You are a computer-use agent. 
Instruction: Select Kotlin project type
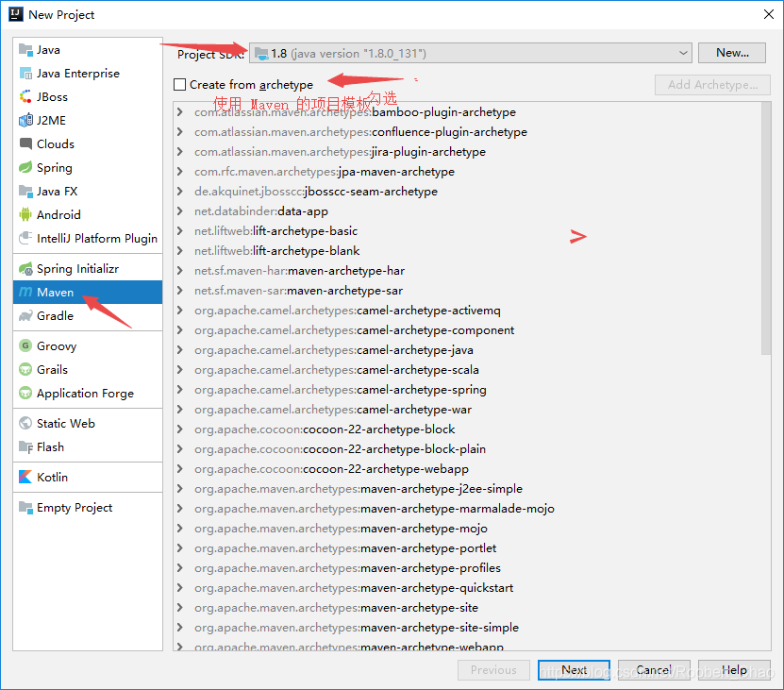88,477
